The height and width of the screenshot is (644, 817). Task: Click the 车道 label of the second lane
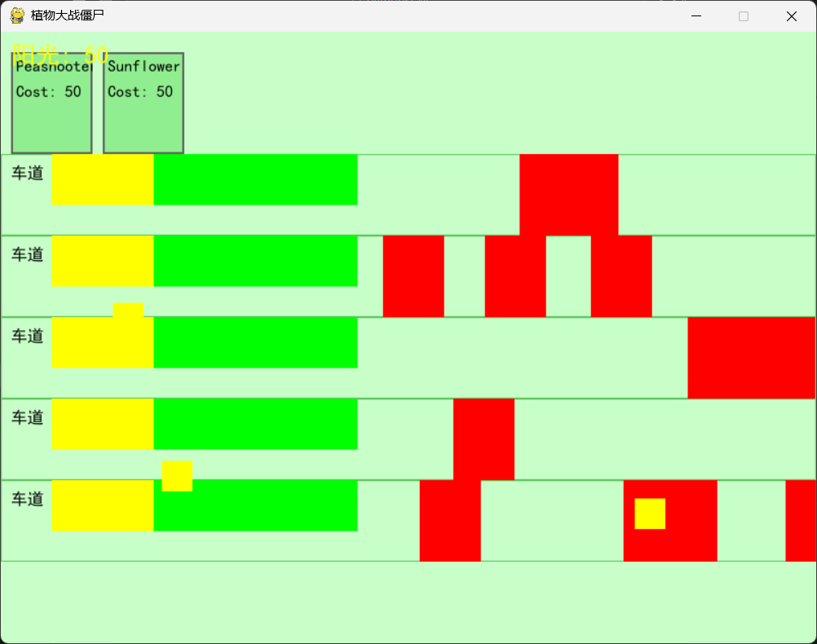click(28, 255)
